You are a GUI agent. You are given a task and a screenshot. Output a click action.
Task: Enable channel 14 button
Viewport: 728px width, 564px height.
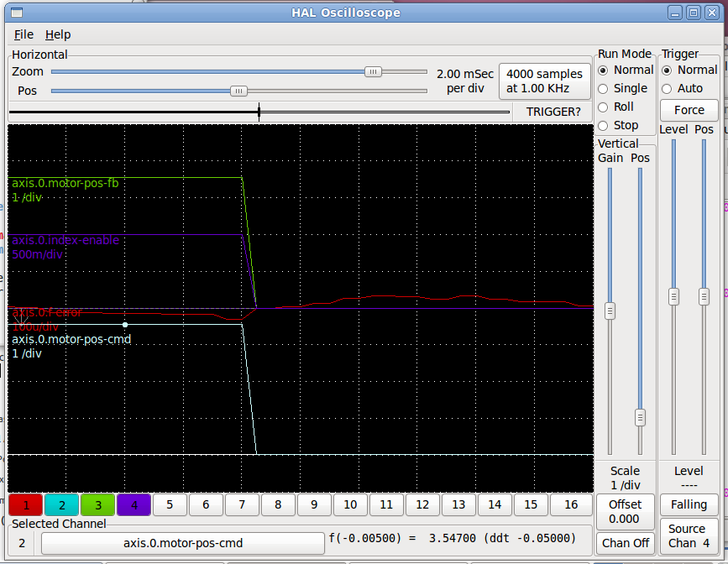pyautogui.click(x=495, y=505)
